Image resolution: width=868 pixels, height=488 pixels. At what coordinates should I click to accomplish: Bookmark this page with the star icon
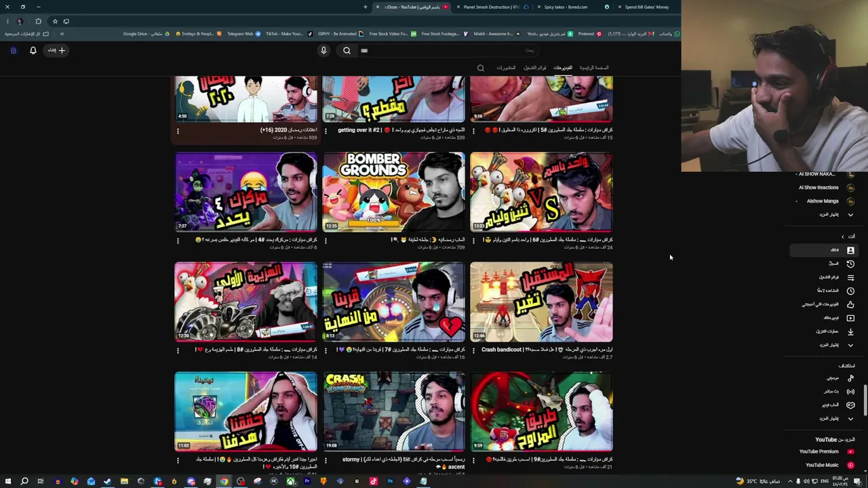point(55,21)
